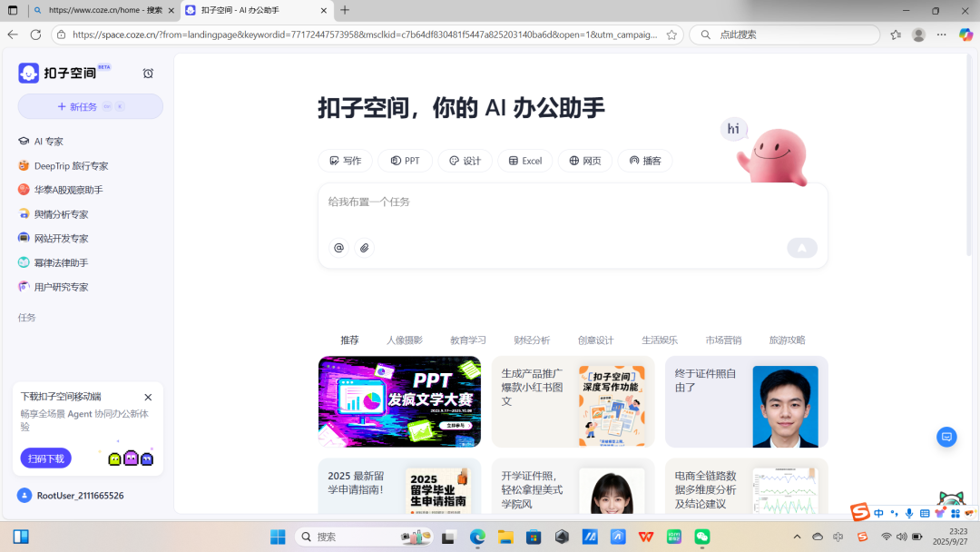Open WeChat from the taskbar

point(702,537)
